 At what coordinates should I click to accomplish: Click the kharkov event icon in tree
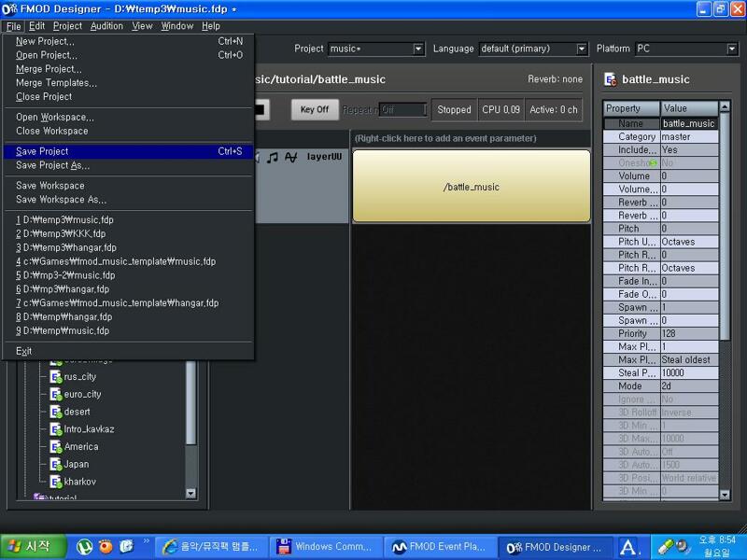point(56,482)
